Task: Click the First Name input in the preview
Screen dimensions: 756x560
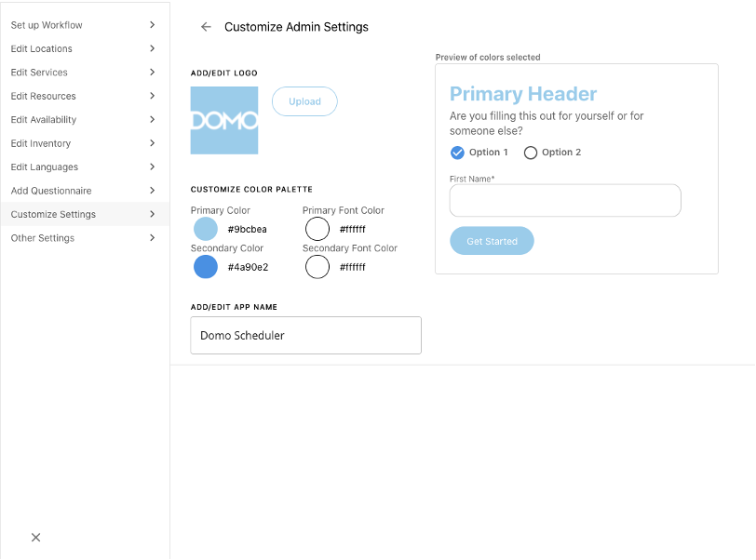Action: click(565, 200)
